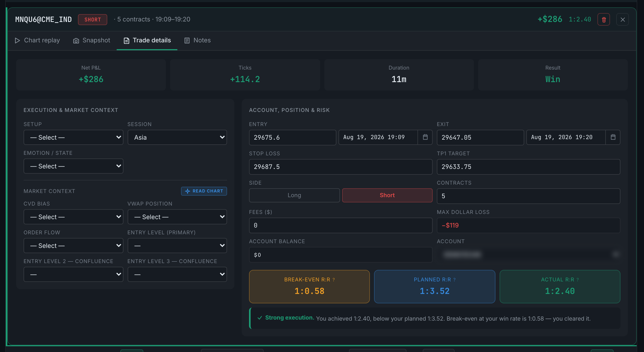644x352 pixels.
Task: Click the Chart replay play icon
Action: 17,41
